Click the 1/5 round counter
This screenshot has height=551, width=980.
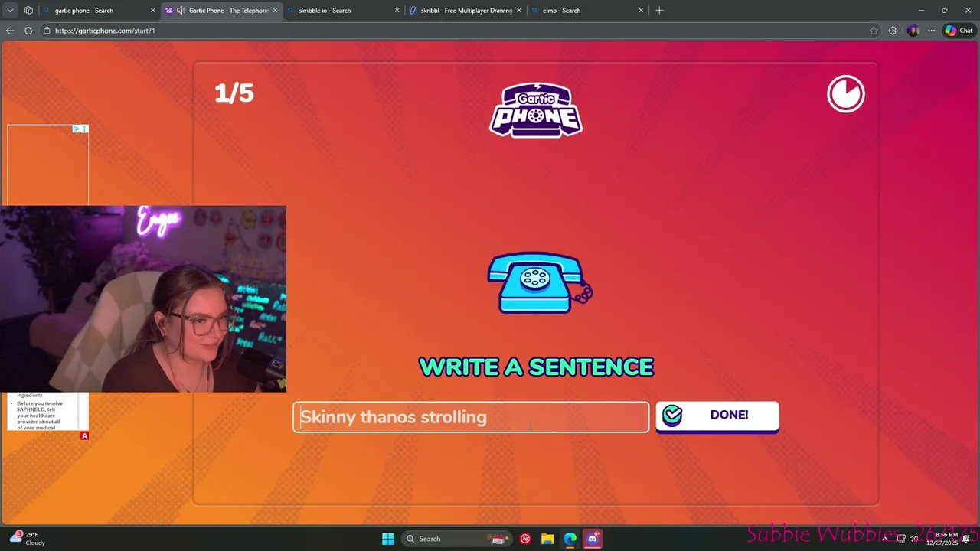click(234, 93)
